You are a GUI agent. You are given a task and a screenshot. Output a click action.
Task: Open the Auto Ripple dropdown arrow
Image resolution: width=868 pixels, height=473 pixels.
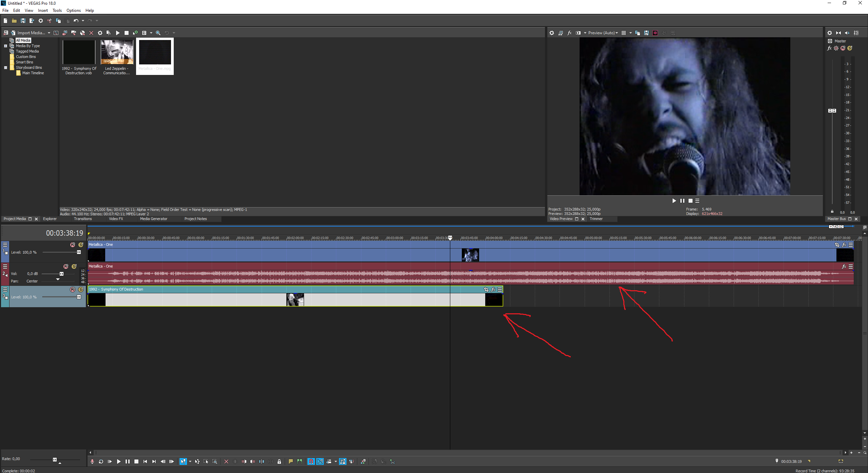point(336,461)
